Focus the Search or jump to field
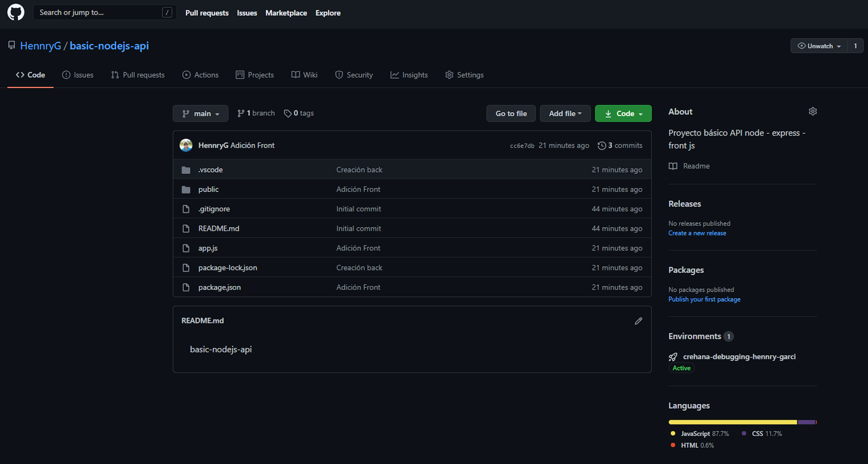Viewport: 868px width, 464px height. (99, 13)
